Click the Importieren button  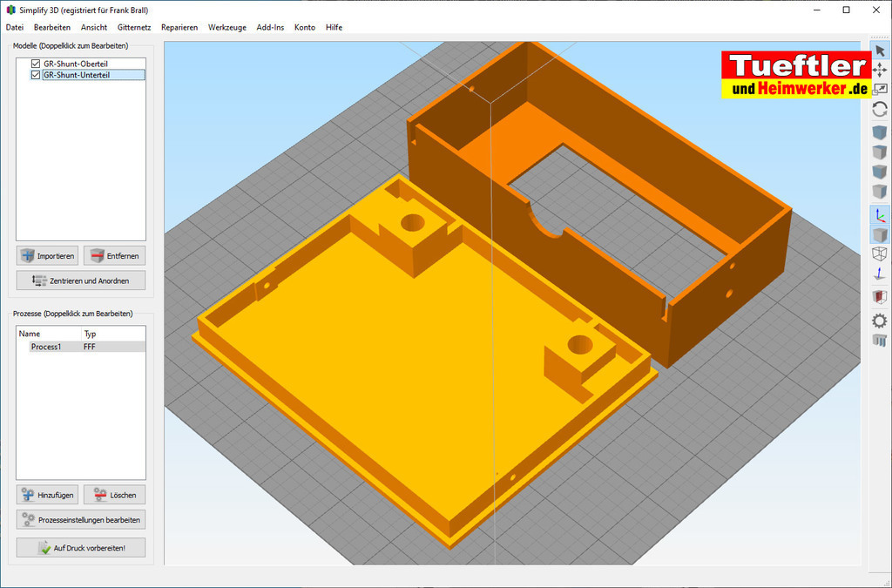click(x=47, y=256)
